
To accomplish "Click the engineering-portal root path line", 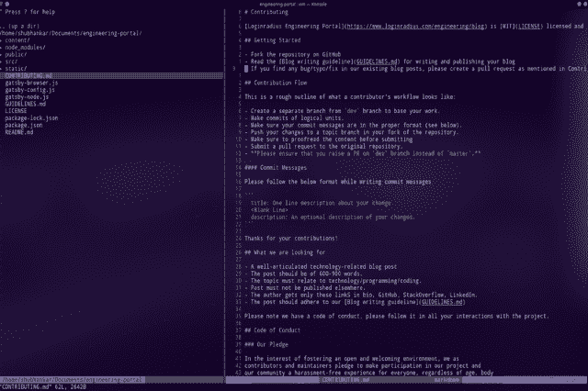I will tap(72, 33).
